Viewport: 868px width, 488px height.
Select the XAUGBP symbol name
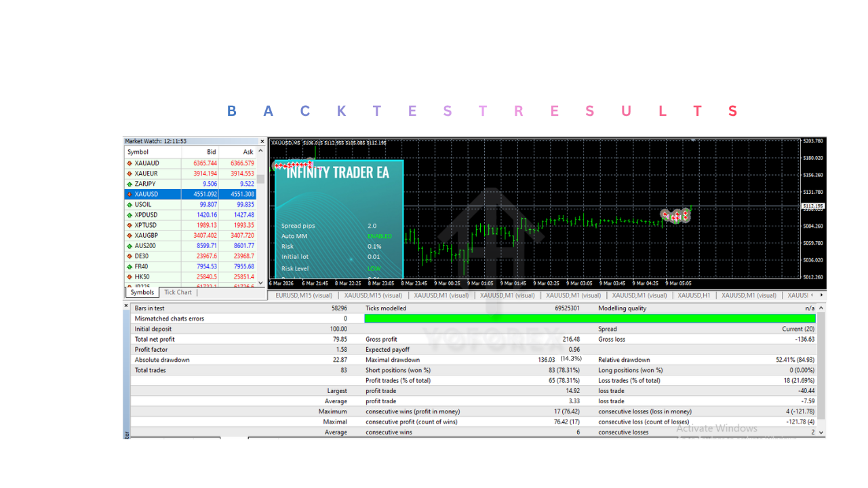click(146, 235)
